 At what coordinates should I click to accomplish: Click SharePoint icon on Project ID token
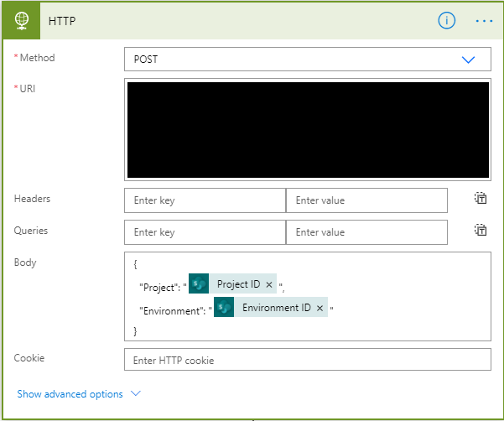click(199, 285)
